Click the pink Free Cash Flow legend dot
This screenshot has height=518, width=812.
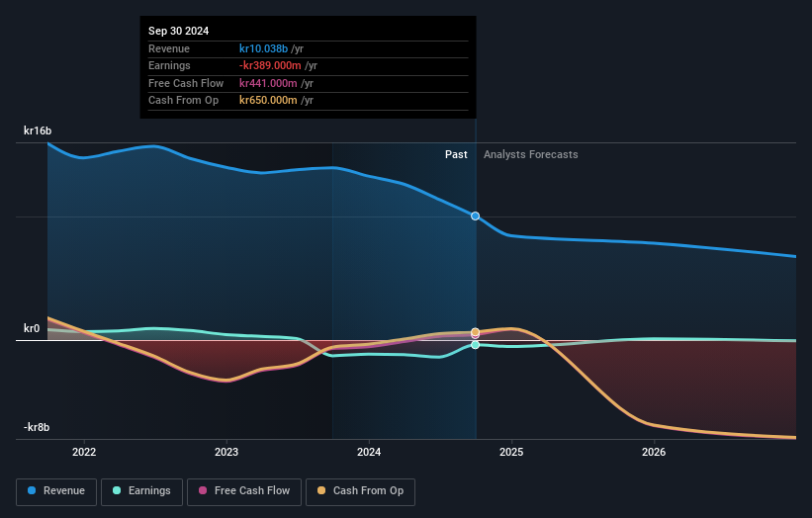[x=203, y=490]
